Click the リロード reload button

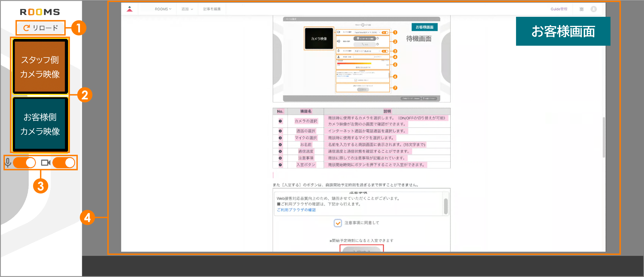[40, 28]
